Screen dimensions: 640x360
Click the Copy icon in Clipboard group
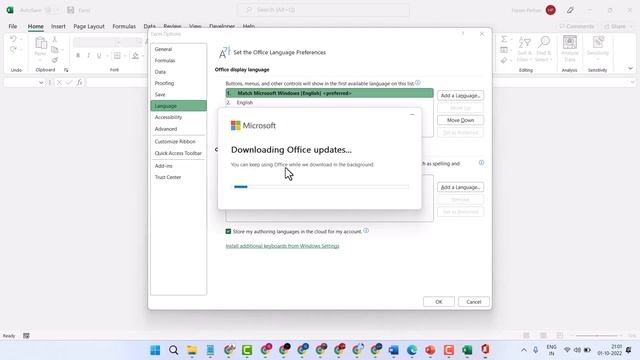click(55, 49)
